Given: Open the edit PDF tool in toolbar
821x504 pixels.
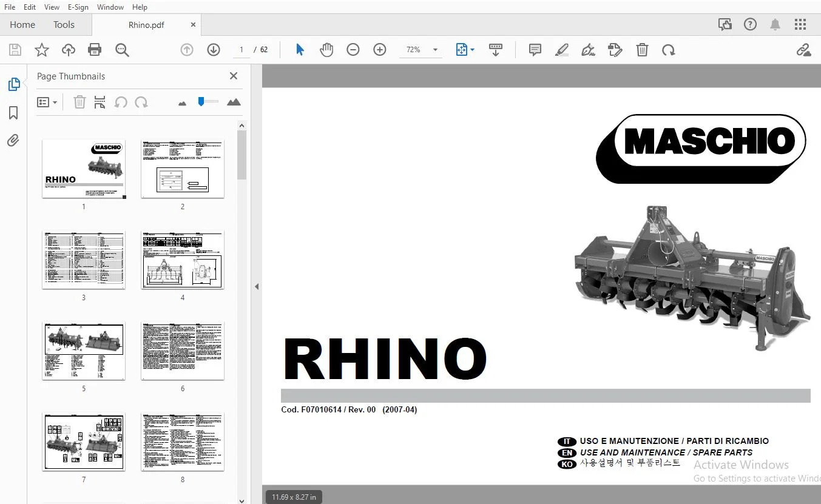Looking at the screenshot, I should [615, 50].
